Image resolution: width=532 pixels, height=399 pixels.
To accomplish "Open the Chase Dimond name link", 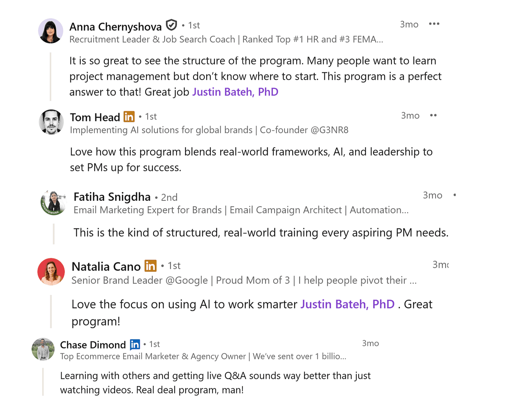I will tap(93, 345).
